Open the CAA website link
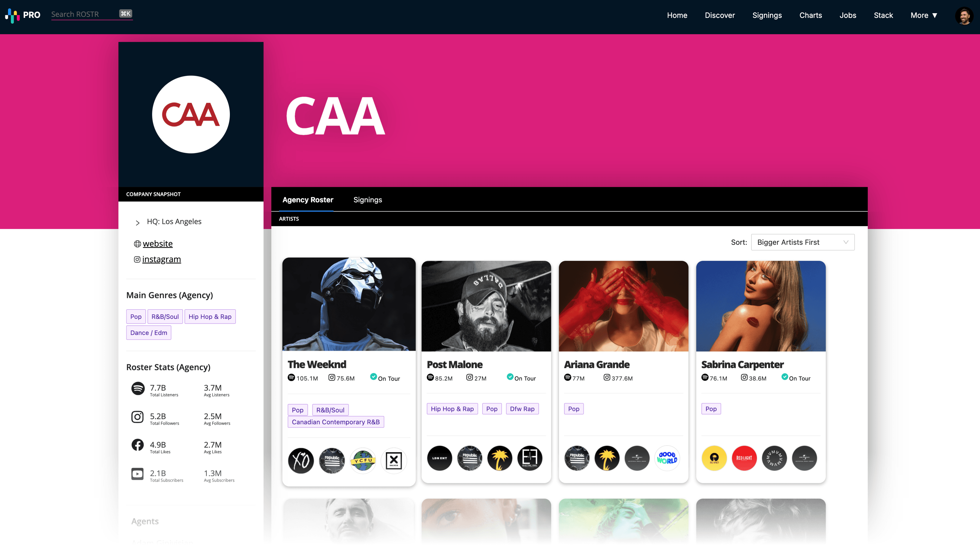Image resolution: width=980 pixels, height=545 pixels. tap(157, 244)
